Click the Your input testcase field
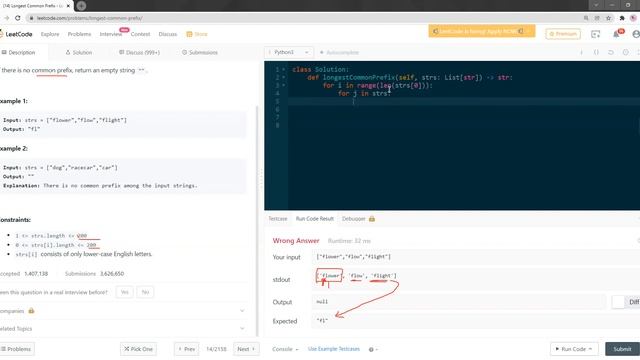Screen dimensions: 640x360 pos(476,257)
